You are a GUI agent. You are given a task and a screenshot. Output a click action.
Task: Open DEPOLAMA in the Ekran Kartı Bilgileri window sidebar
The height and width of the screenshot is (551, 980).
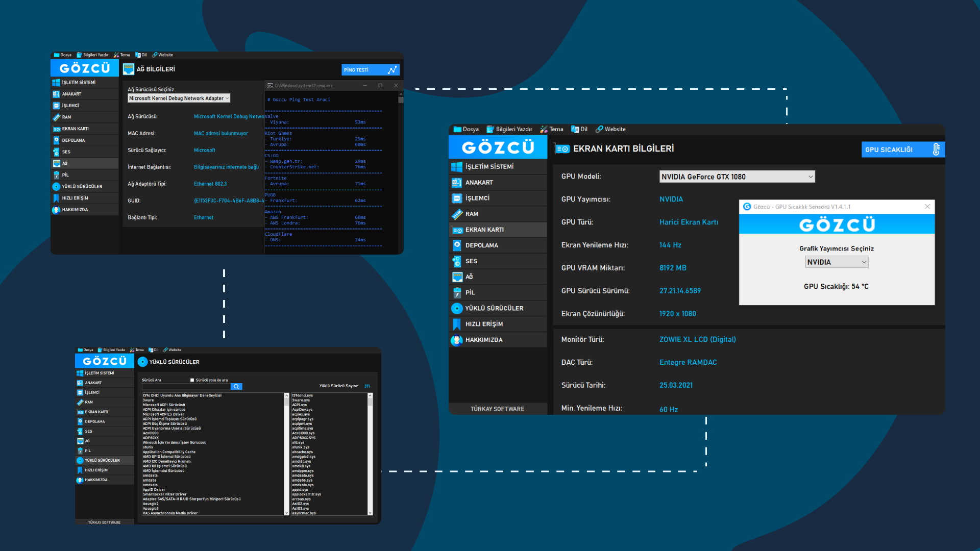481,245
